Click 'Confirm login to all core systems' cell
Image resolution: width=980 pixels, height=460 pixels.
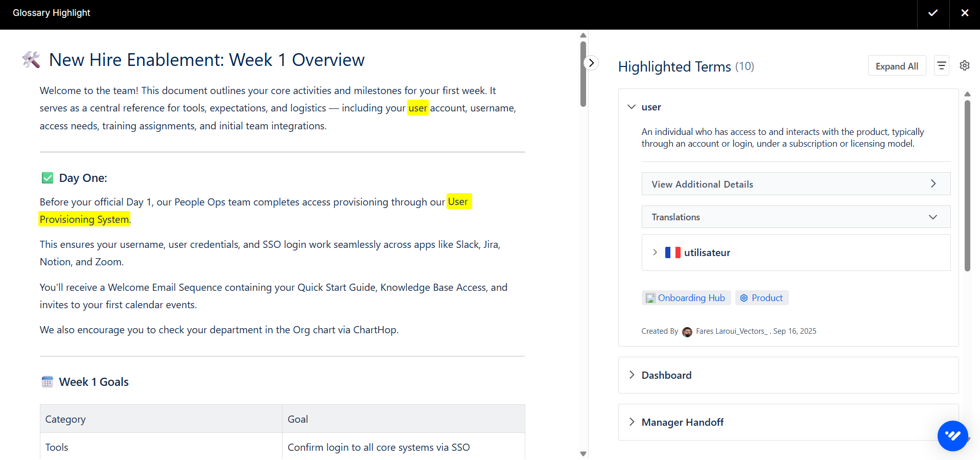pos(404,447)
